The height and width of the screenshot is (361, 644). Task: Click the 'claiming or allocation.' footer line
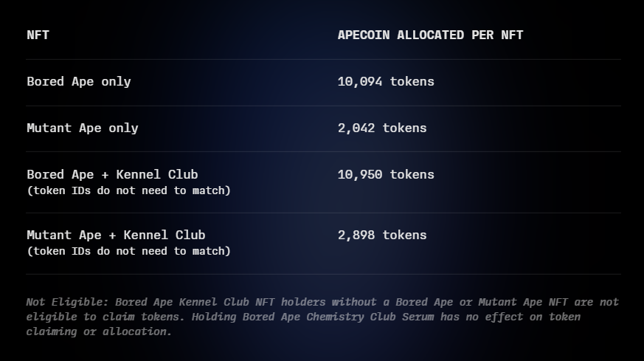(x=99, y=331)
